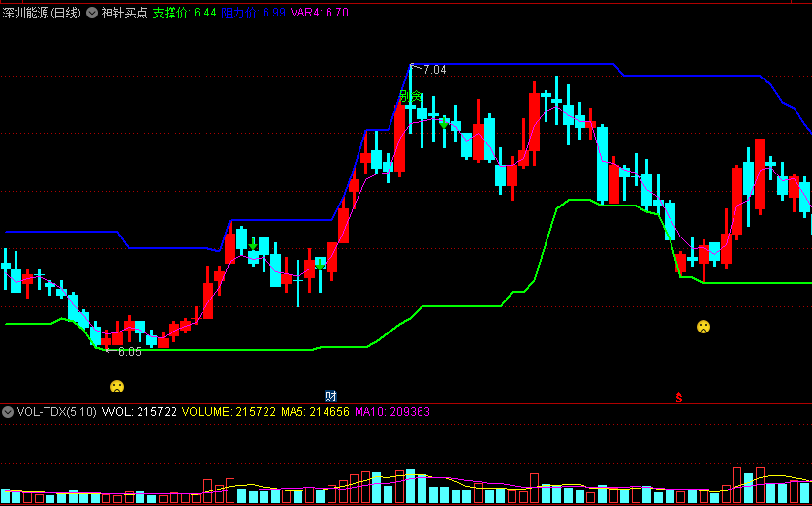Click the 7.04 high price label
The image size is (812, 506).
coord(434,70)
